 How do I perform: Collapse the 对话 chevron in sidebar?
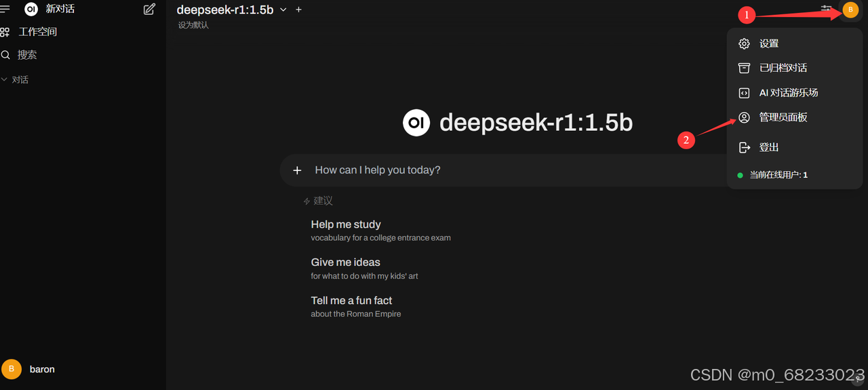pyautogui.click(x=4, y=79)
